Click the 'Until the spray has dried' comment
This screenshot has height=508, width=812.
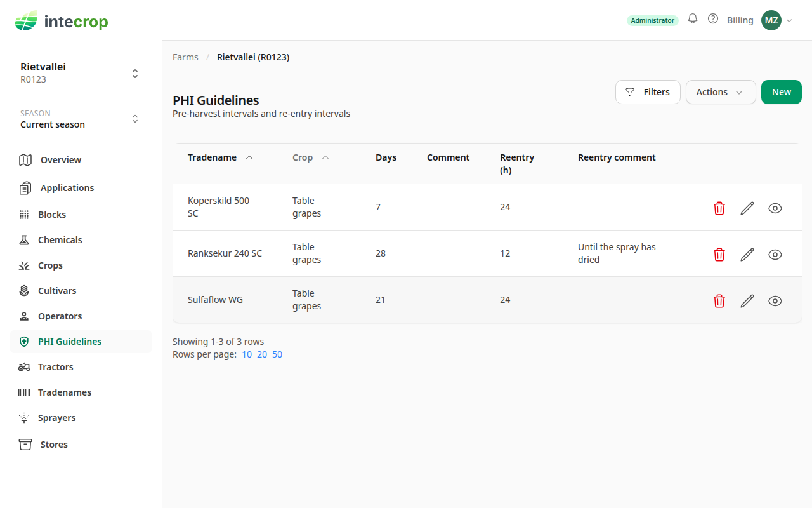click(617, 253)
